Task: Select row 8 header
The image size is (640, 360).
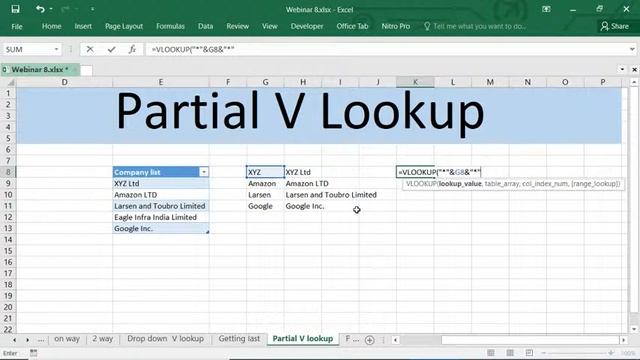Action: click(8, 172)
